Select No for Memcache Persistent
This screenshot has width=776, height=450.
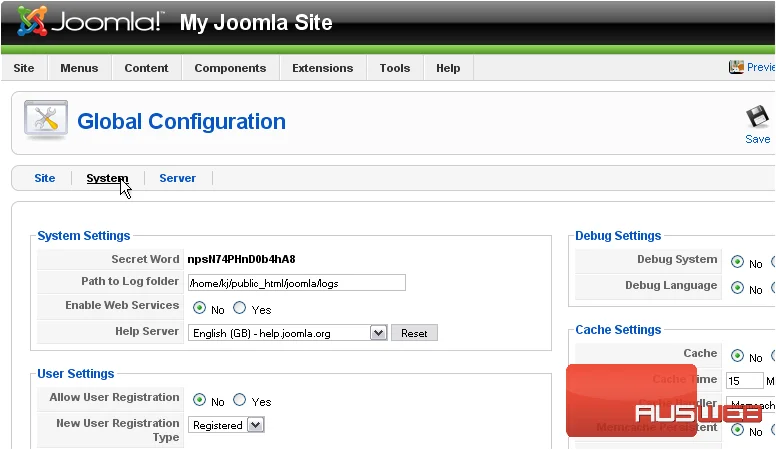tap(737, 430)
